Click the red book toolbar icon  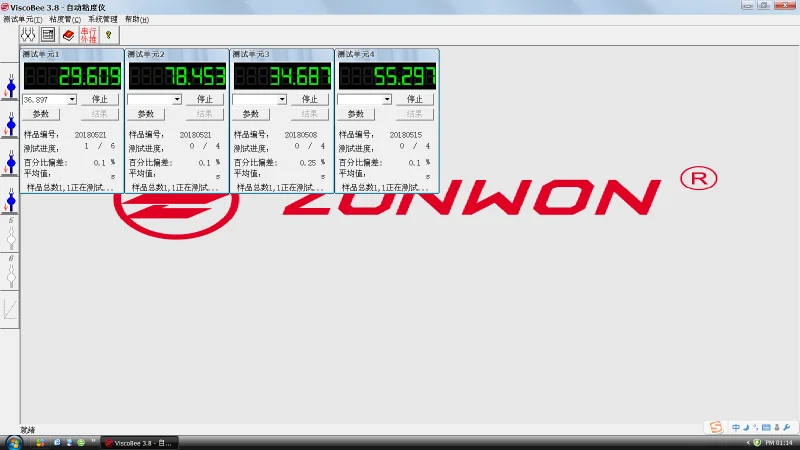(x=68, y=35)
